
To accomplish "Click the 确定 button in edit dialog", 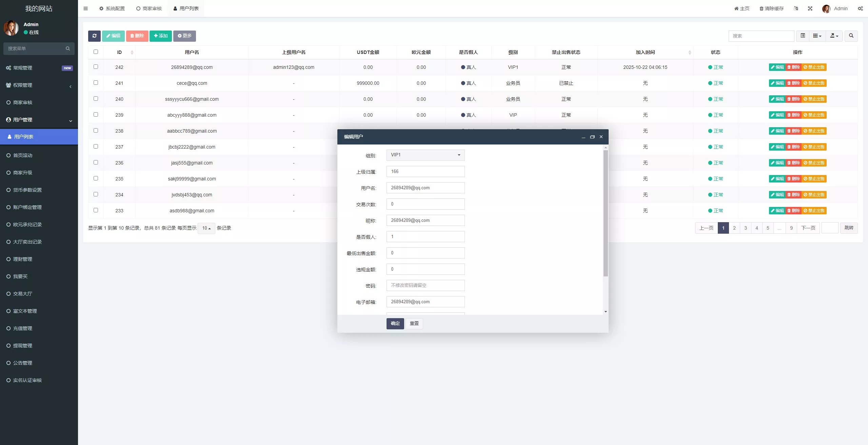I will (x=395, y=324).
